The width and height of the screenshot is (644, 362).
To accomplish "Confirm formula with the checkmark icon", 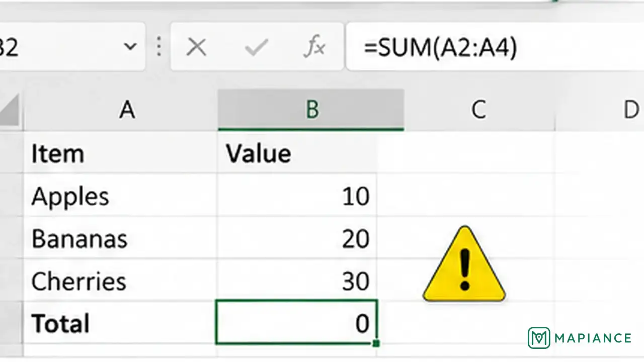I will 256,48.
